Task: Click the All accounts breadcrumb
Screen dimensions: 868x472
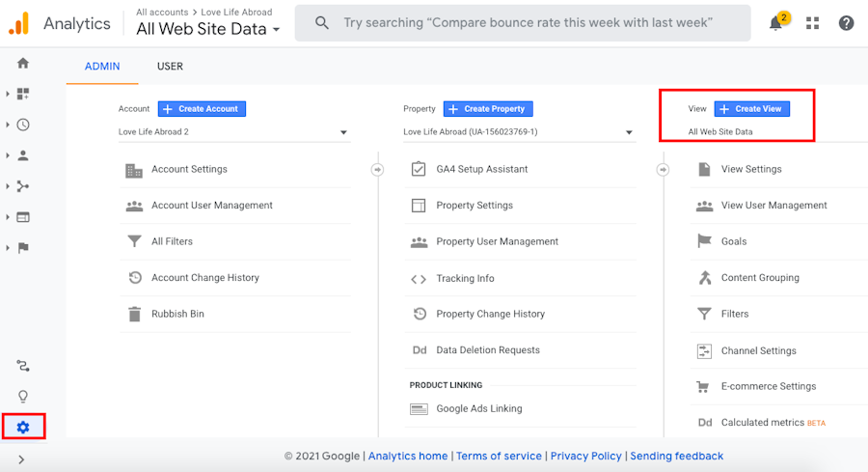Action: [162, 12]
